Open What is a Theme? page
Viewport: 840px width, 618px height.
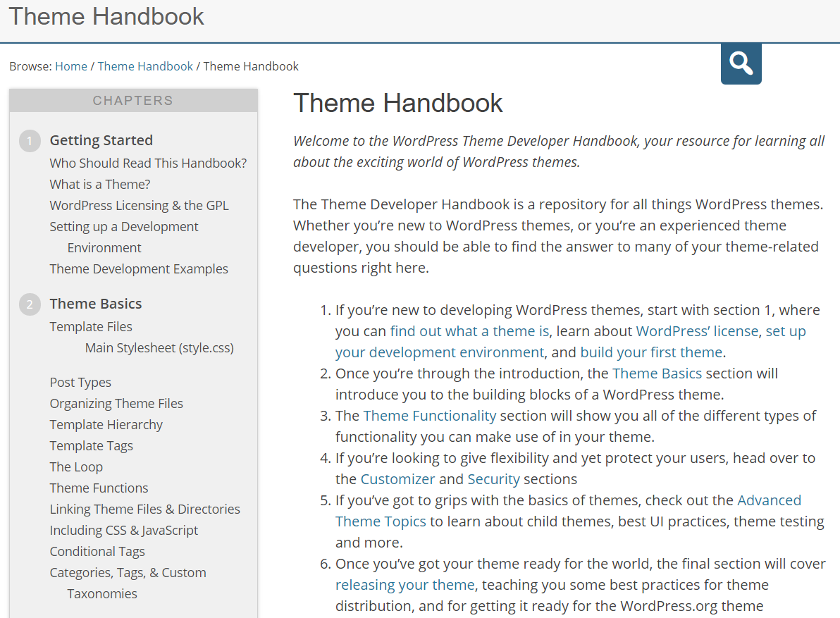click(100, 184)
